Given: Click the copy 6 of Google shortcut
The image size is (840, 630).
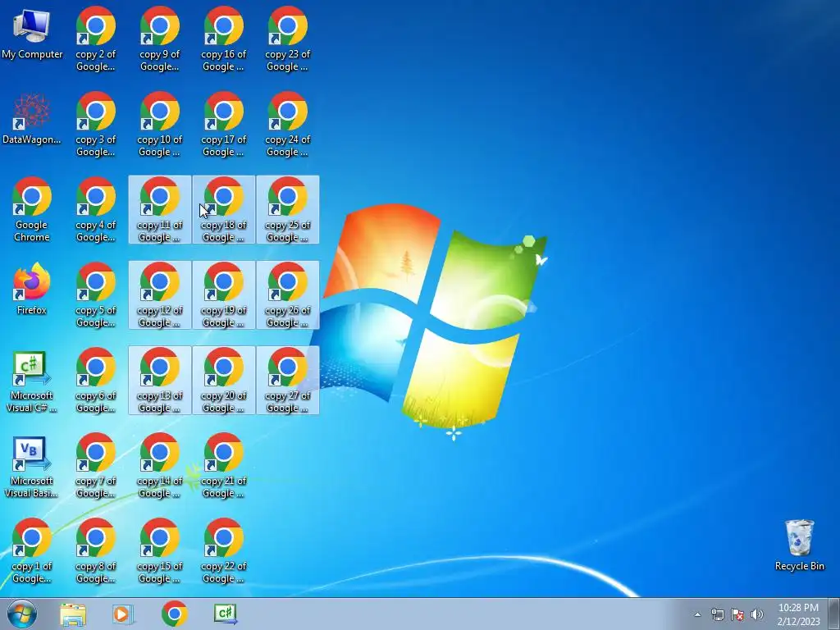Looking at the screenshot, I should coord(95,380).
